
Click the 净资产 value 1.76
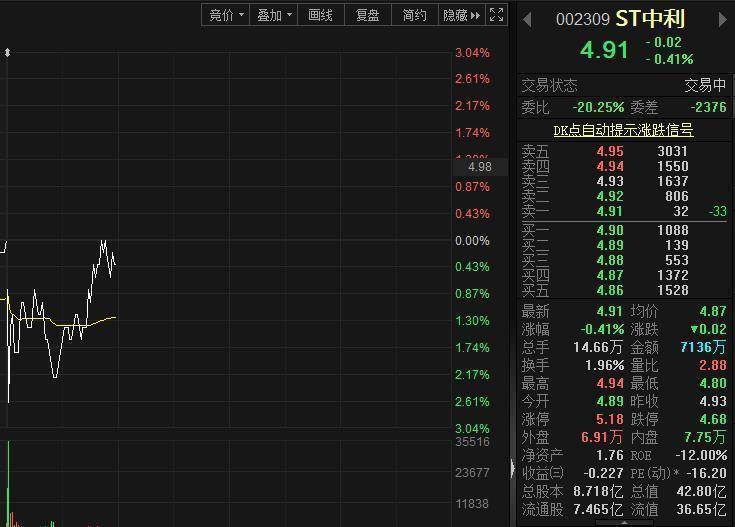click(610, 455)
